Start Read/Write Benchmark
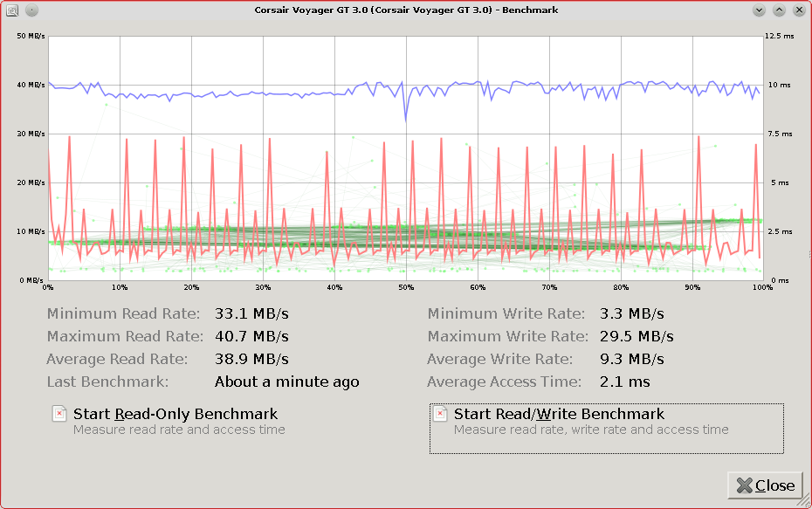 [606, 428]
